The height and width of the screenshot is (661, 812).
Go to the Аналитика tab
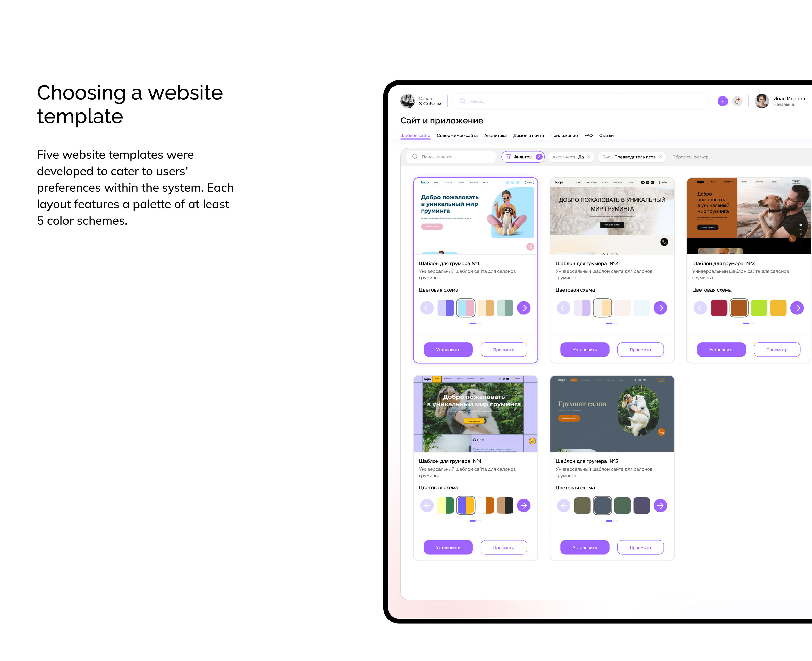pos(495,136)
